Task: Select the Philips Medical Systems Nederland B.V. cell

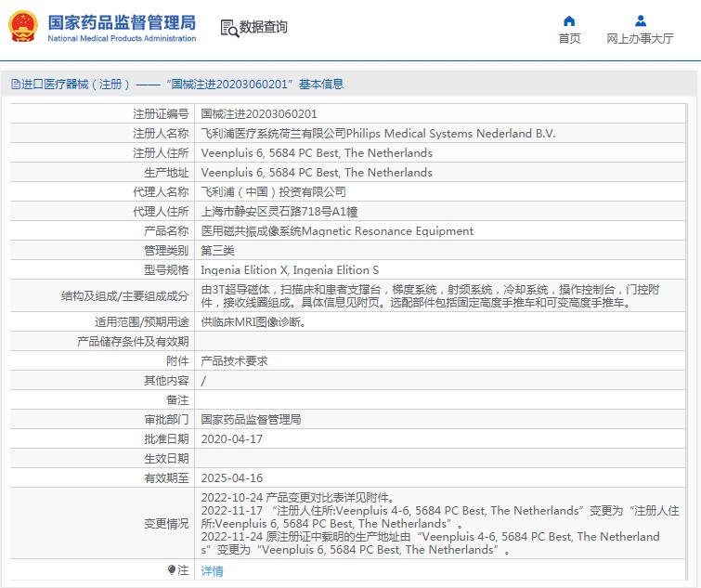Action: 378,133
